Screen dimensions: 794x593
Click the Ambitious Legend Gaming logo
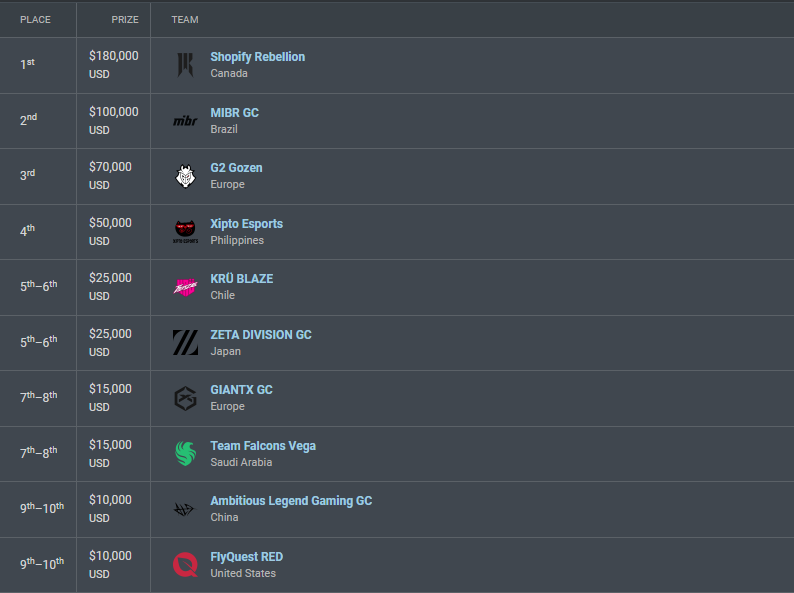(x=184, y=509)
